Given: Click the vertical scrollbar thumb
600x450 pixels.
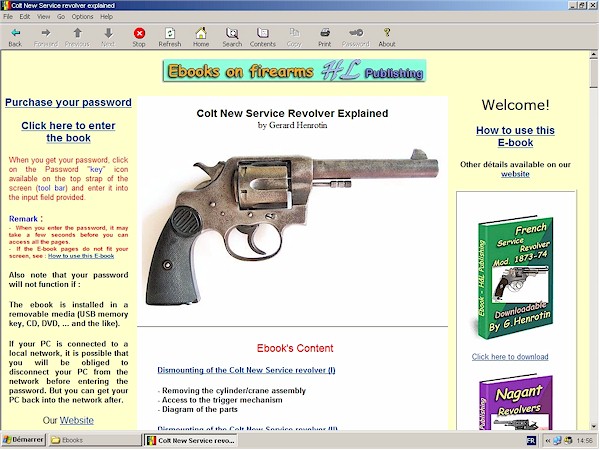Looking at the screenshot, I should (593, 73).
